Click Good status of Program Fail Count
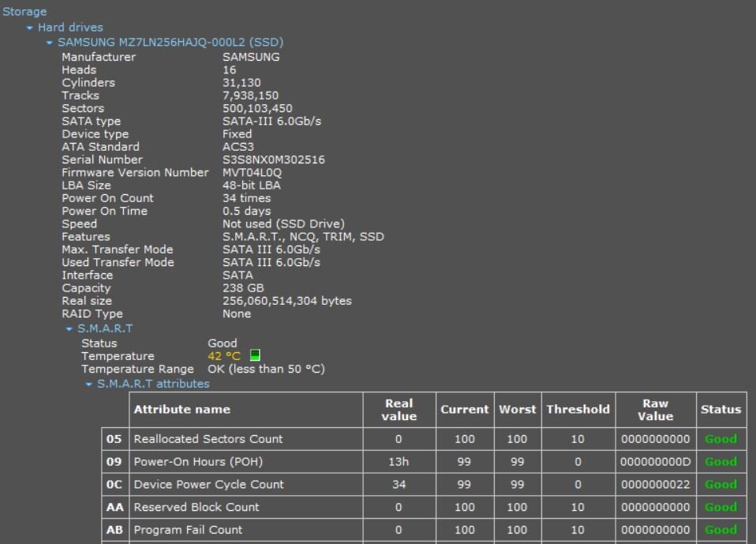 721,530
